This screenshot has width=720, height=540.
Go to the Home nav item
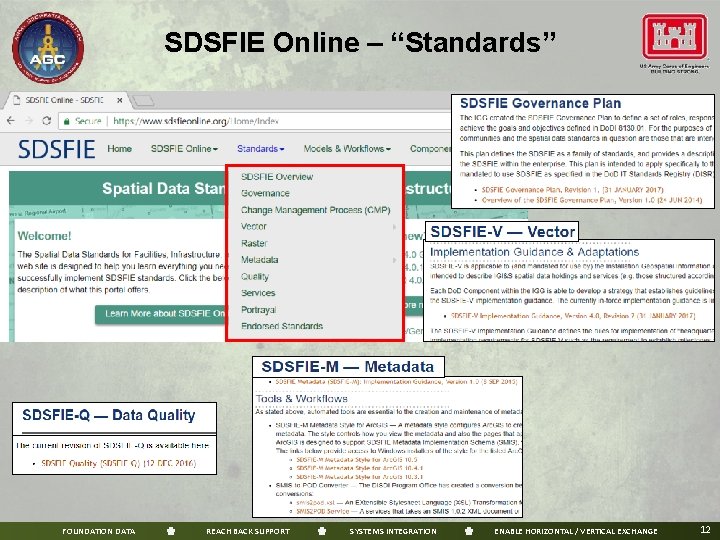119,149
